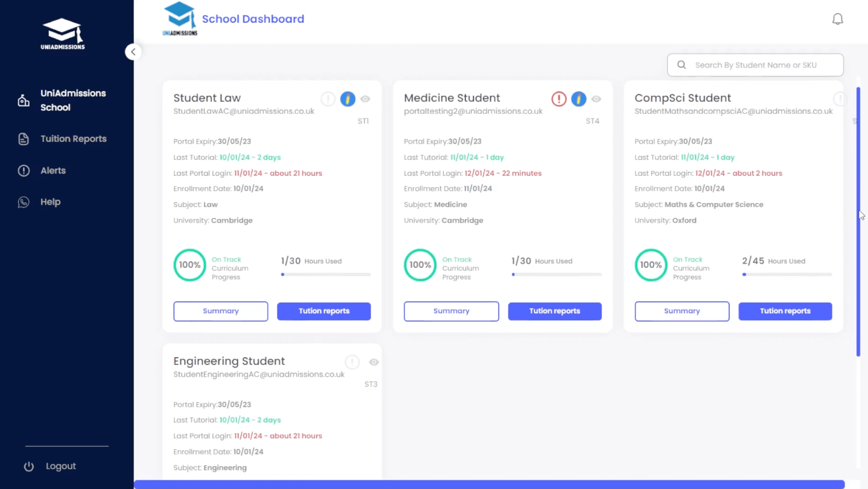868x489 pixels.
Task: Open Summary for CompSci Student
Action: [682, 311]
